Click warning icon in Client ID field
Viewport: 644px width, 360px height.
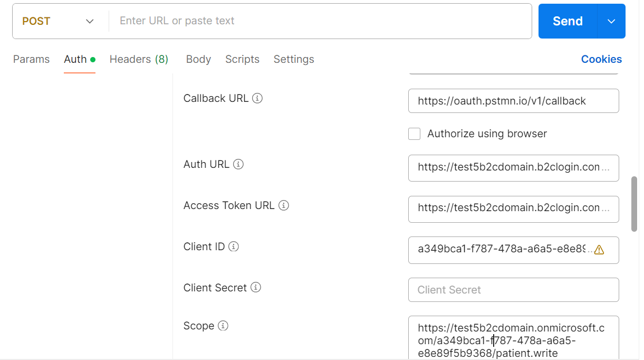pyautogui.click(x=599, y=250)
